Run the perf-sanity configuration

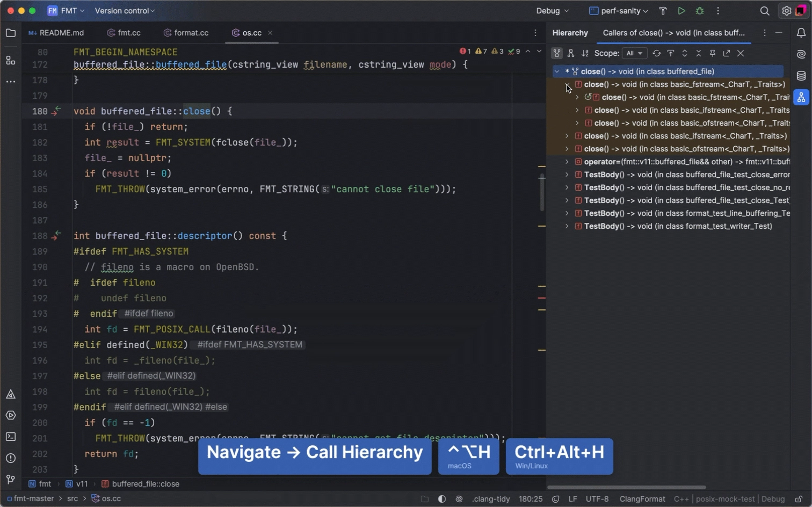(682, 11)
